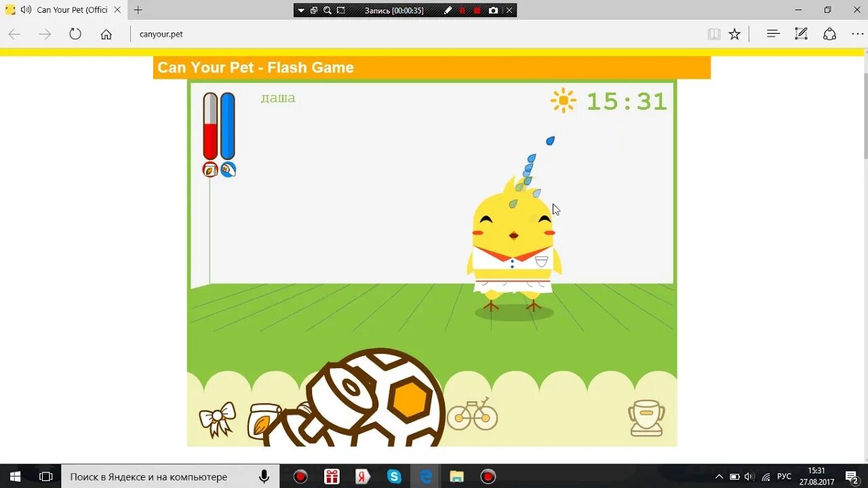Click the yellow chick pet
The width and height of the screenshot is (868, 488).
click(x=513, y=245)
